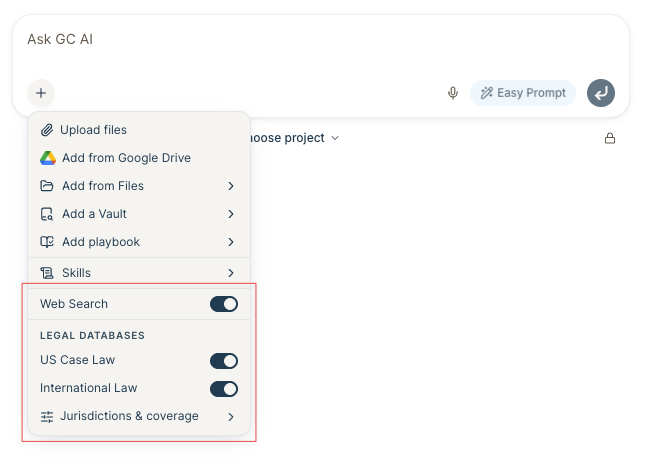Screen dimensions: 660x468
Task: Click the Skills scroll icon
Action: coord(47,273)
